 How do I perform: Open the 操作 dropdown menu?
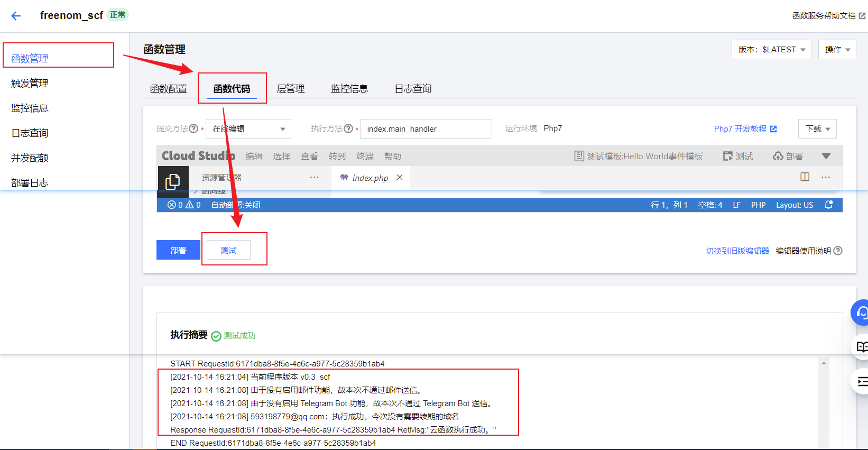[x=837, y=50]
